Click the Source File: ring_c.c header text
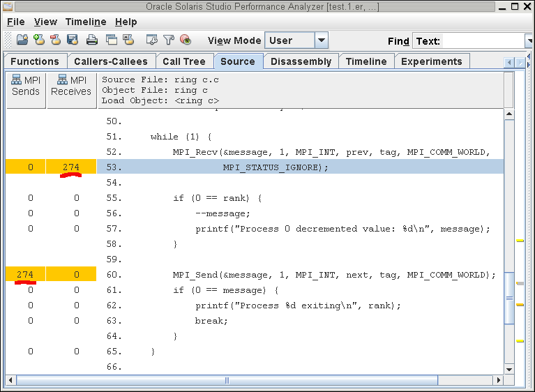The height and width of the screenshot is (392, 535). click(160, 80)
